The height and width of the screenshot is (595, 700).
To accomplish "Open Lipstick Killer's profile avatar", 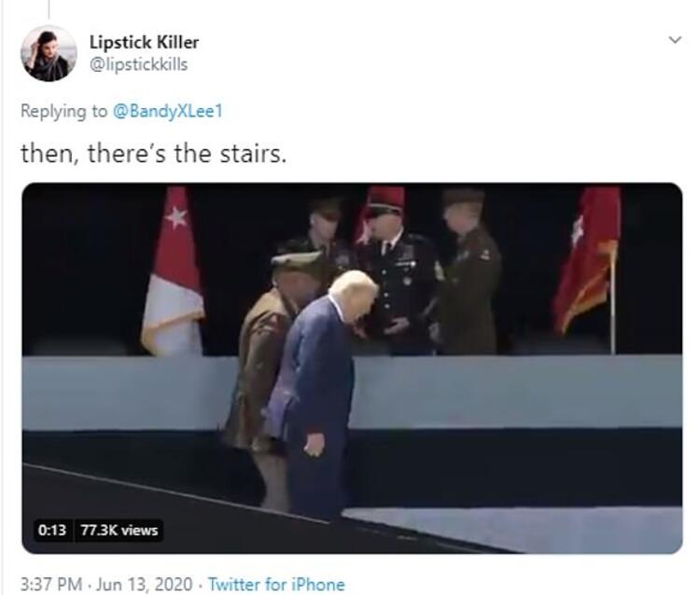I will [x=49, y=53].
